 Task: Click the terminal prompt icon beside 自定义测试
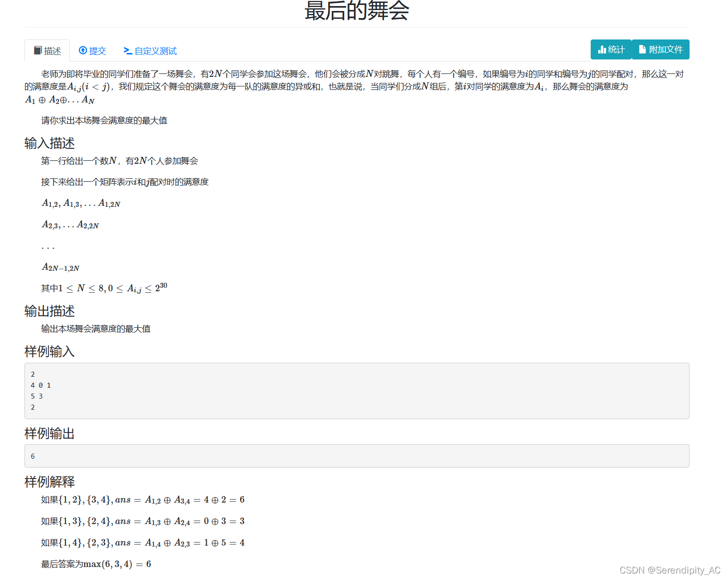(128, 50)
